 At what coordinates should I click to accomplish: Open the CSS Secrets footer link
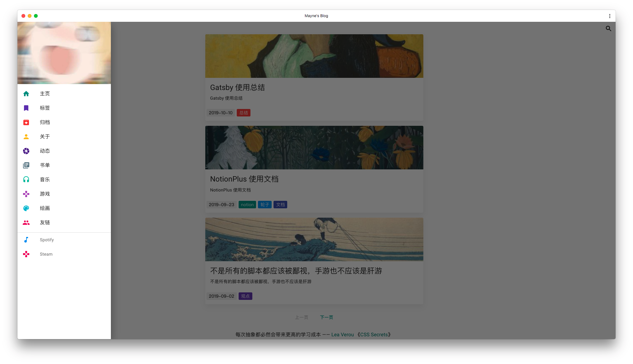point(374,335)
